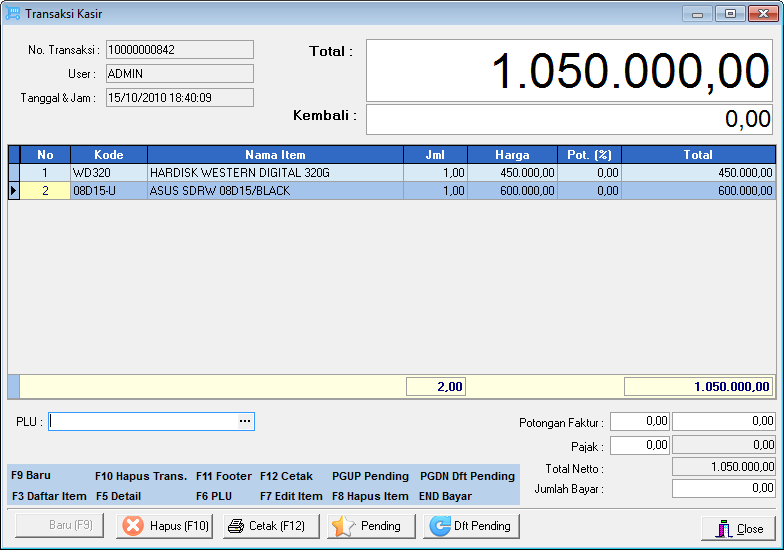The width and height of the screenshot is (784, 550).
Task: Click the END Bayar shortcut label
Action: (x=445, y=496)
